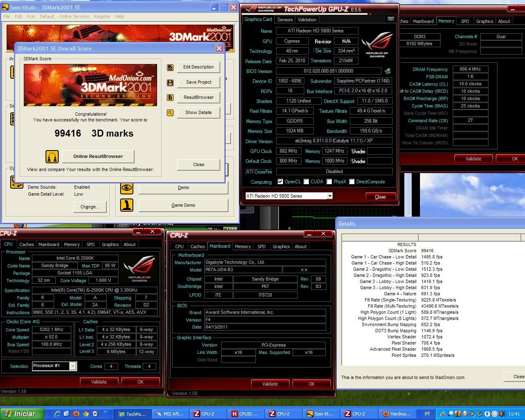Switch to Sem titulo 3DMark taskbar item
This screenshot has height=420, width=525.
321,414
